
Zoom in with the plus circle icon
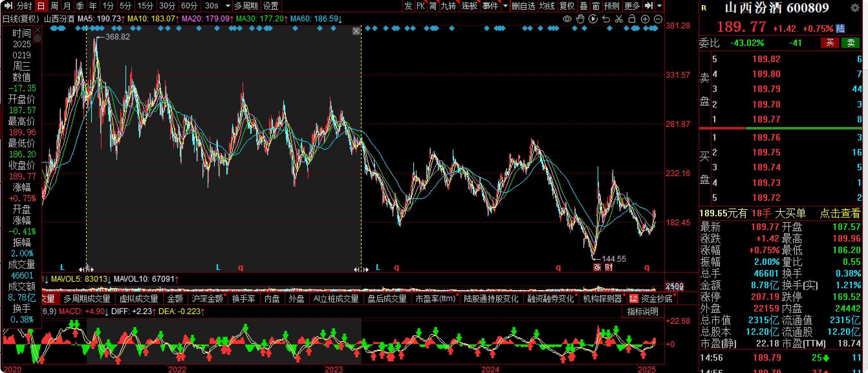[x=645, y=19]
